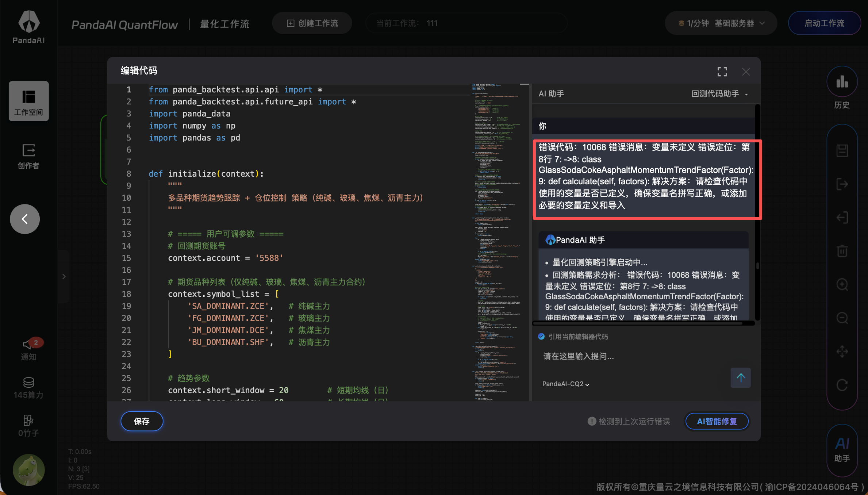
Task: Open the 0竹子 bamboo balance
Action: coord(28,426)
